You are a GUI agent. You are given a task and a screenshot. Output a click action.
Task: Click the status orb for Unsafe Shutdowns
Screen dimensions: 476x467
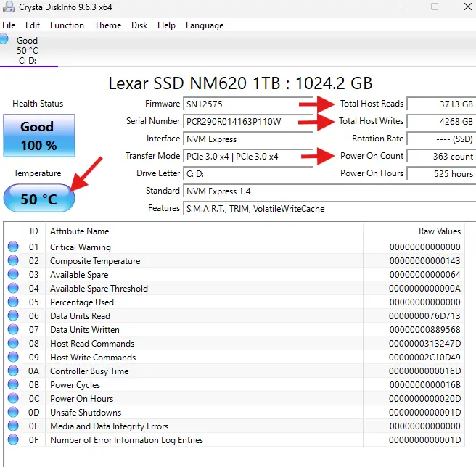[x=13, y=412]
